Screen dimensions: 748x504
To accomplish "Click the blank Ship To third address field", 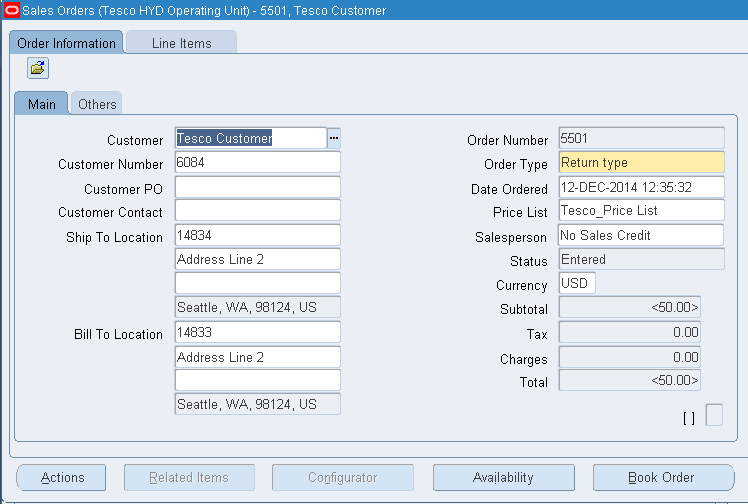I will click(258, 283).
